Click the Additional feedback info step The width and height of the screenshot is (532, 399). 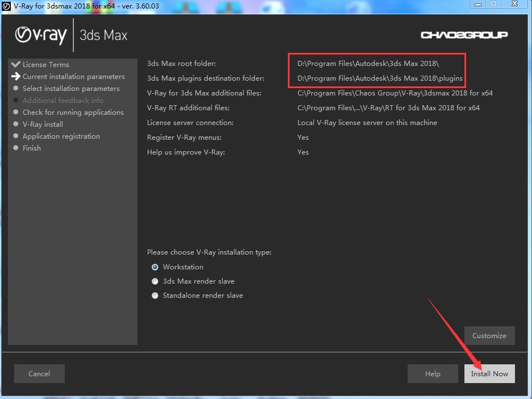pyautogui.click(x=63, y=100)
